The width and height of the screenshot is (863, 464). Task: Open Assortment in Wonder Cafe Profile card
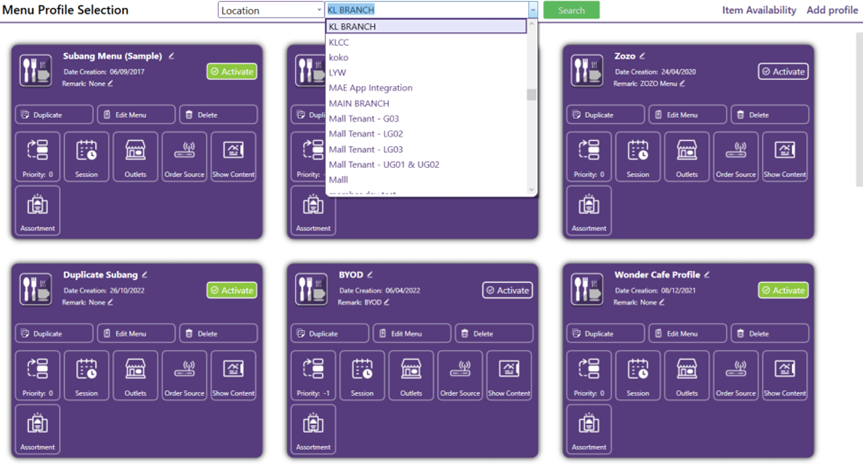[x=589, y=430]
